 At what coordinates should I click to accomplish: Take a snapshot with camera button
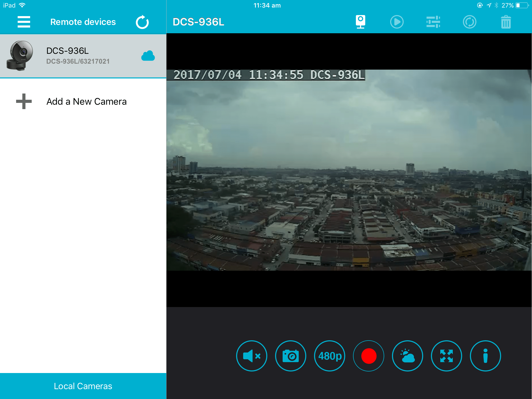[x=290, y=356]
